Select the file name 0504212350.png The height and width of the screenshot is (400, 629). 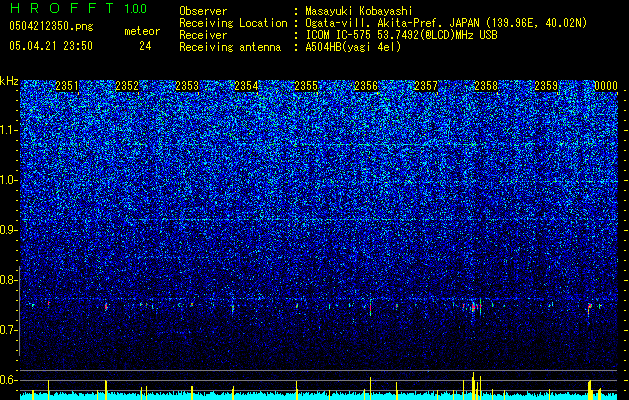click(x=51, y=26)
